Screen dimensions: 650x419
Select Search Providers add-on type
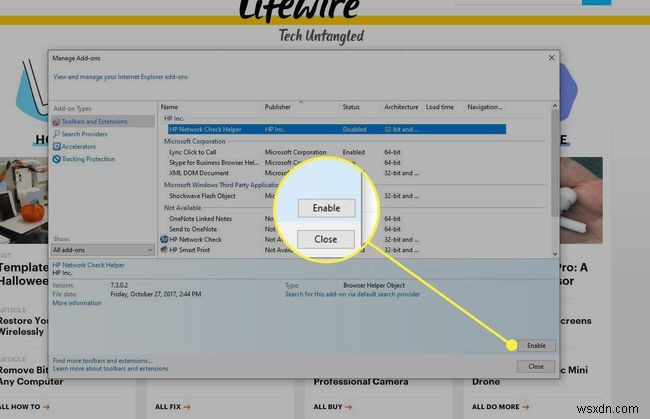click(x=84, y=134)
